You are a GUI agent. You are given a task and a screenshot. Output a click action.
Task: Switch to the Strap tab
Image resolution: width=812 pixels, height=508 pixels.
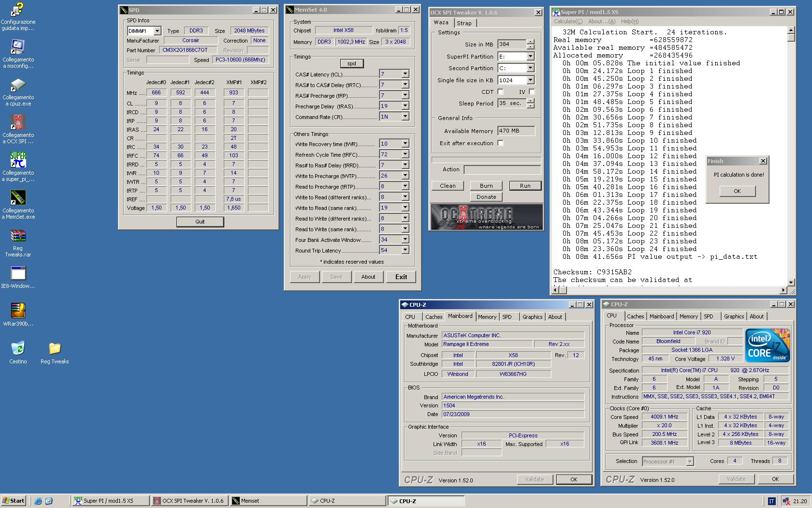pos(464,23)
